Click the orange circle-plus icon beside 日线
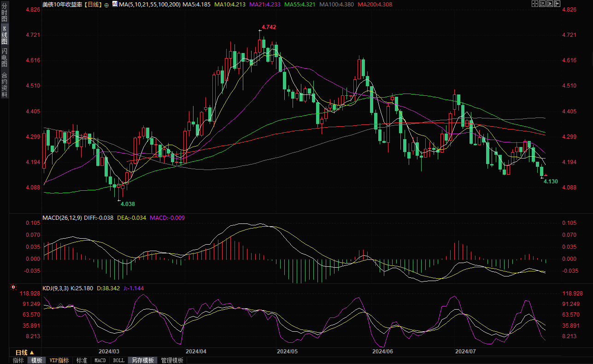This screenshot has height=364, width=593. [x=106, y=5]
